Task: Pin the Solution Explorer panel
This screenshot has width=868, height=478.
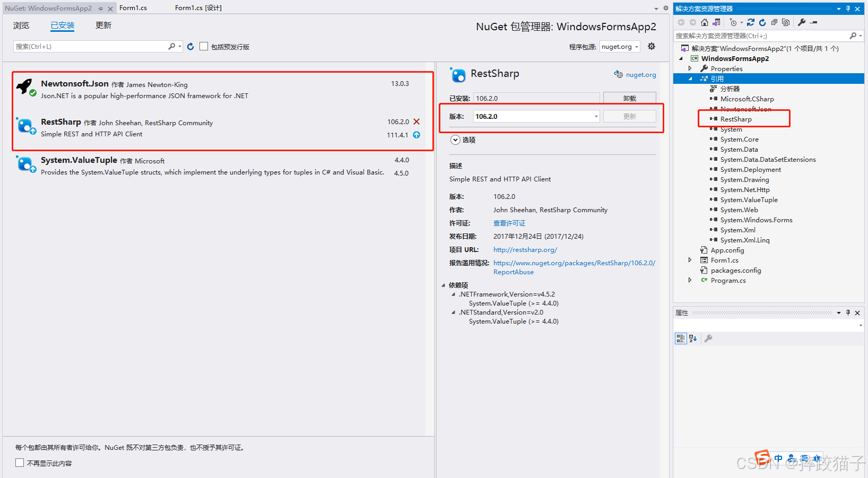Action: coord(848,8)
